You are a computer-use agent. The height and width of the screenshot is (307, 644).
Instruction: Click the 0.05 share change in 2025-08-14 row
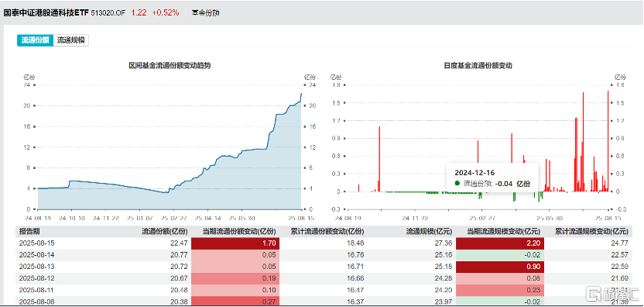(235, 255)
